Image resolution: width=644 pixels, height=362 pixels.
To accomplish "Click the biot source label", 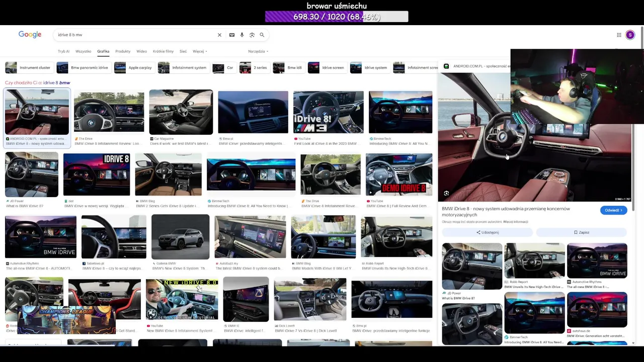I will pos(69,201).
